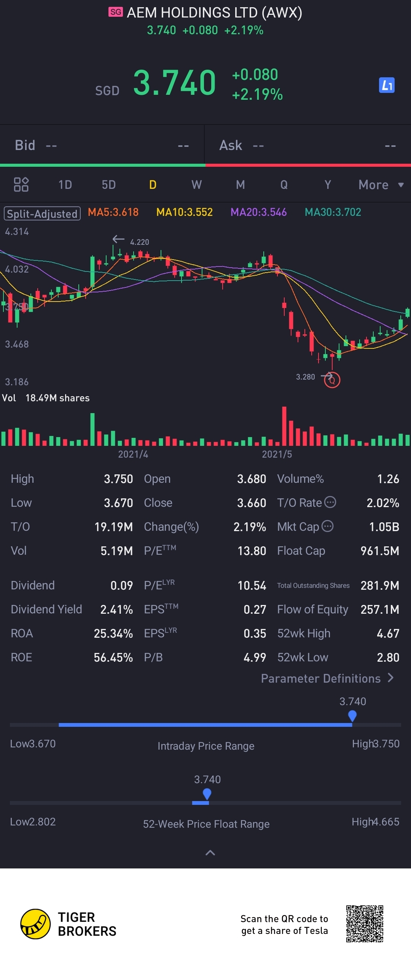Screen dimensions: 411x980
Task: Tap the Tesla share QR code
Action: coord(365,924)
